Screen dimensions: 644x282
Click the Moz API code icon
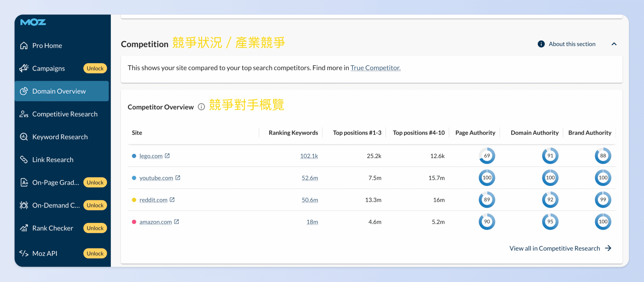click(24, 253)
